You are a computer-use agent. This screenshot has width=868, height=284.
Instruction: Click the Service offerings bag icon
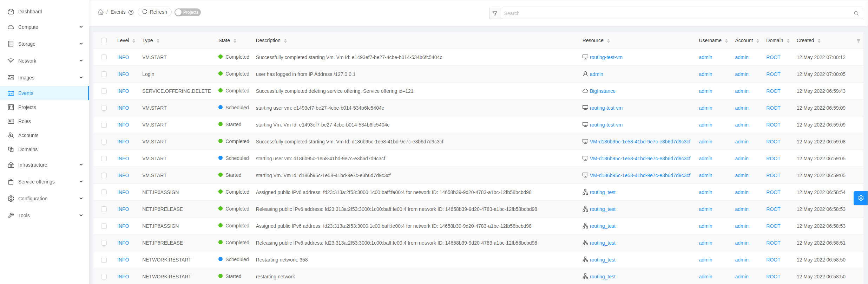pos(11,182)
